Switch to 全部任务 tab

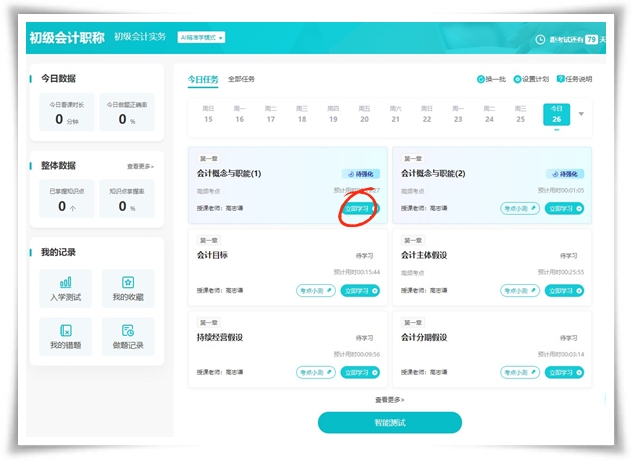click(241, 79)
